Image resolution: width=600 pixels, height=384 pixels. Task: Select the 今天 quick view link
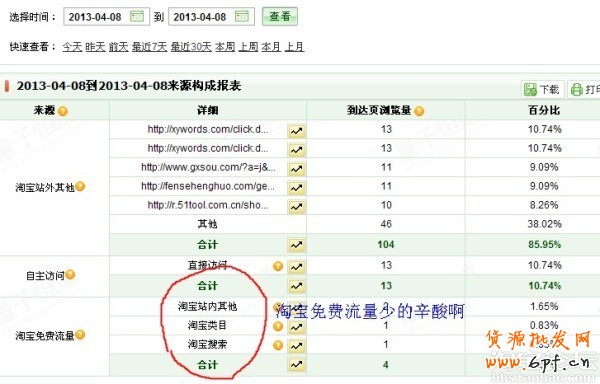(72, 47)
